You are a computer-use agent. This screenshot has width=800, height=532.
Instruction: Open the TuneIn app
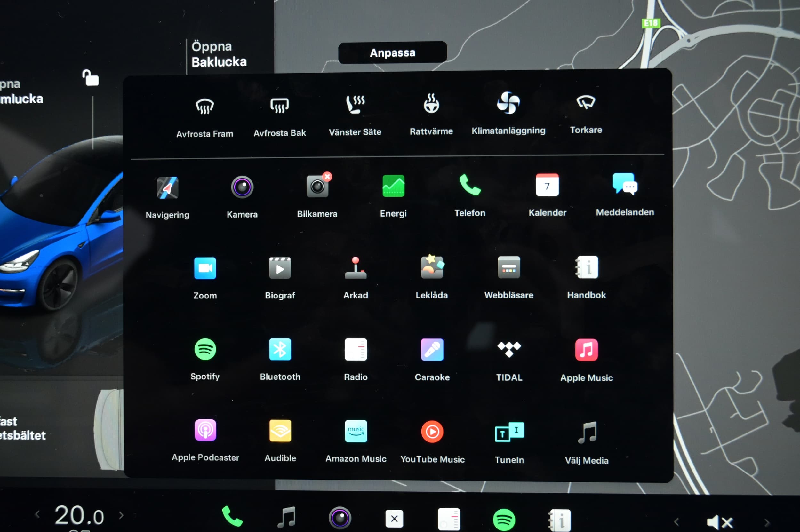(x=509, y=443)
